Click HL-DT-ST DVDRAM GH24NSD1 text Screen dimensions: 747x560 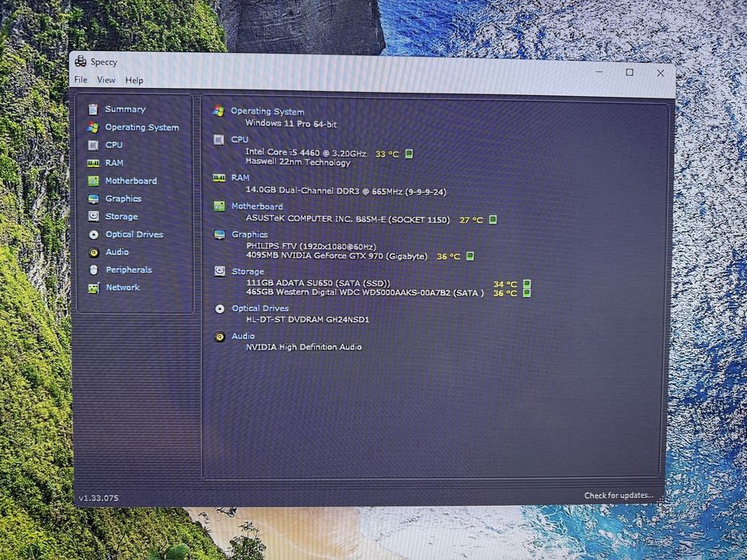coord(307,319)
